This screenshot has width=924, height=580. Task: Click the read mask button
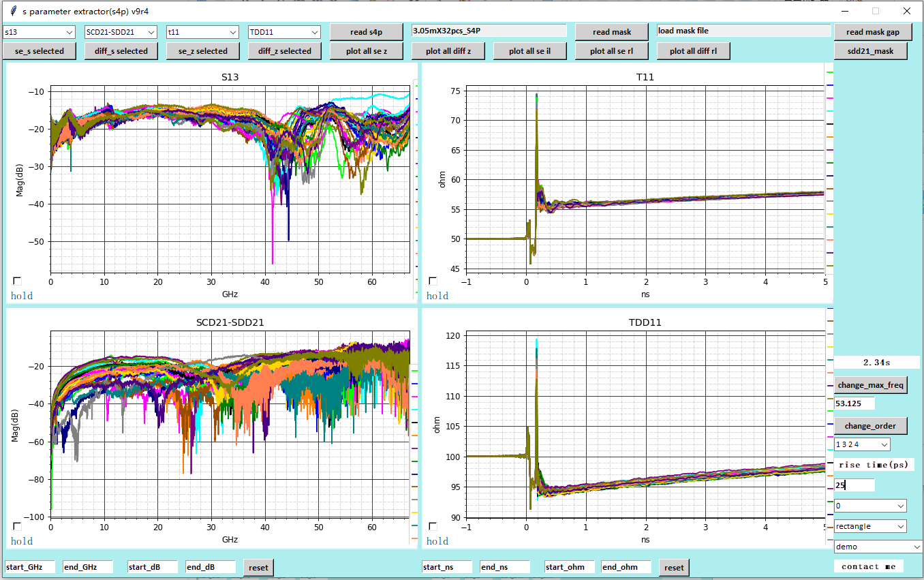pos(611,32)
